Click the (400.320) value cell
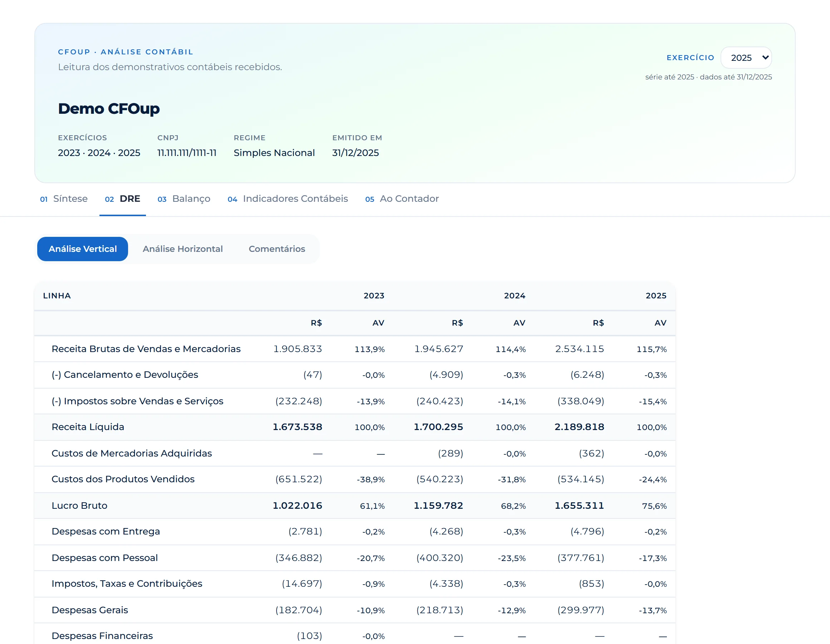The width and height of the screenshot is (830, 644). (x=440, y=558)
